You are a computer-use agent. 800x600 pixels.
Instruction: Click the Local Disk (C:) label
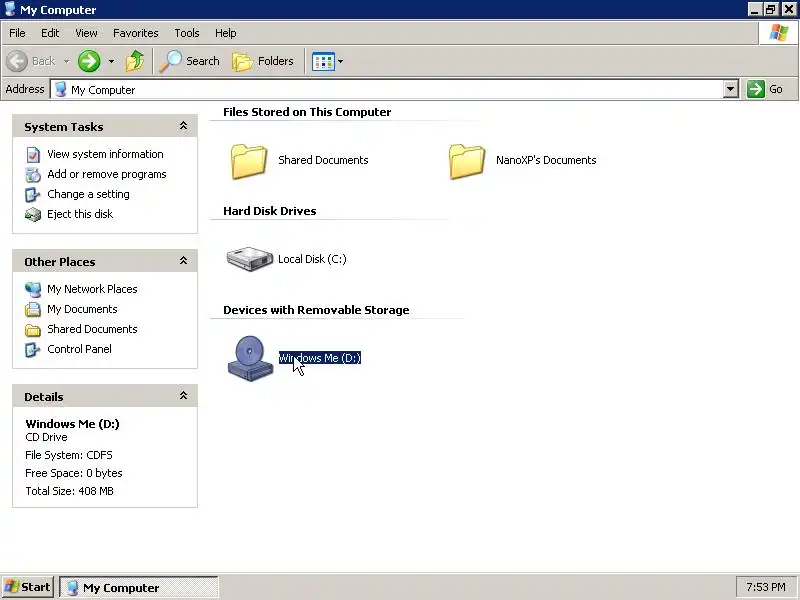312,259
